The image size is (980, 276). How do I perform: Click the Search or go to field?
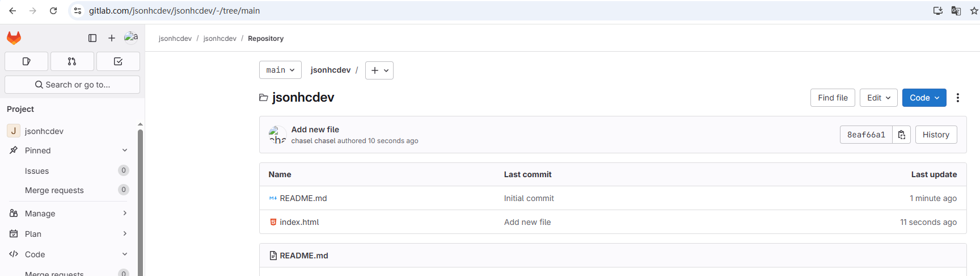tap(72, 85)
